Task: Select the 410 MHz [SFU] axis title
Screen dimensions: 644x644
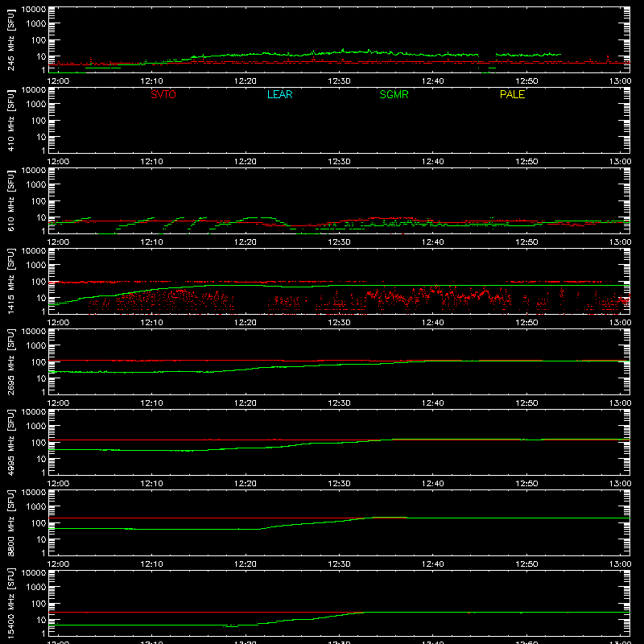Action: click(x=11, y=120)
